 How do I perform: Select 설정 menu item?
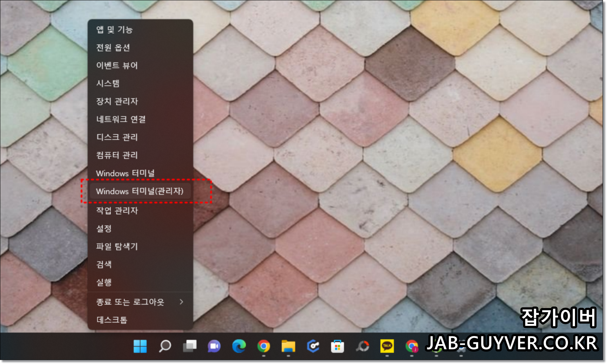[x=140, y=229]
